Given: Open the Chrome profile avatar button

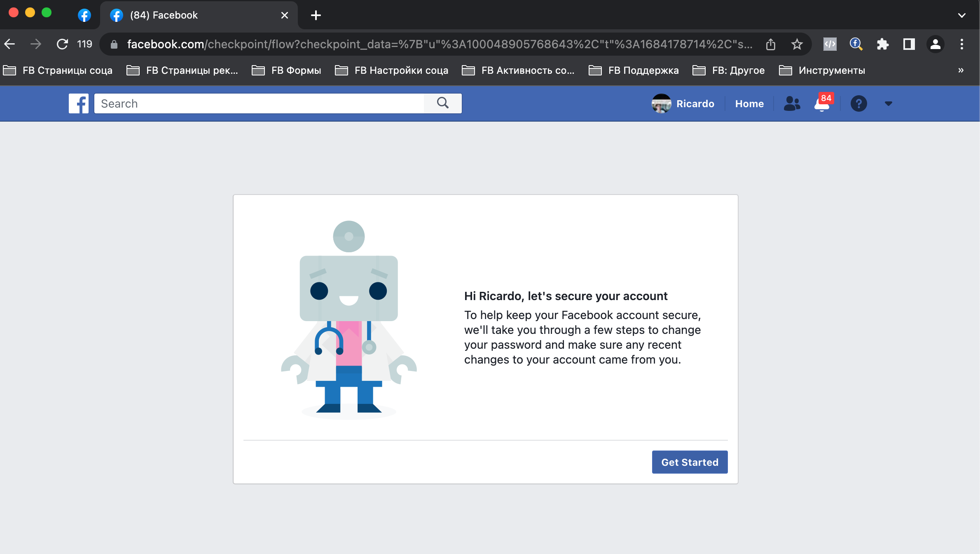Looking at the screenshot, I should [936, 44].
